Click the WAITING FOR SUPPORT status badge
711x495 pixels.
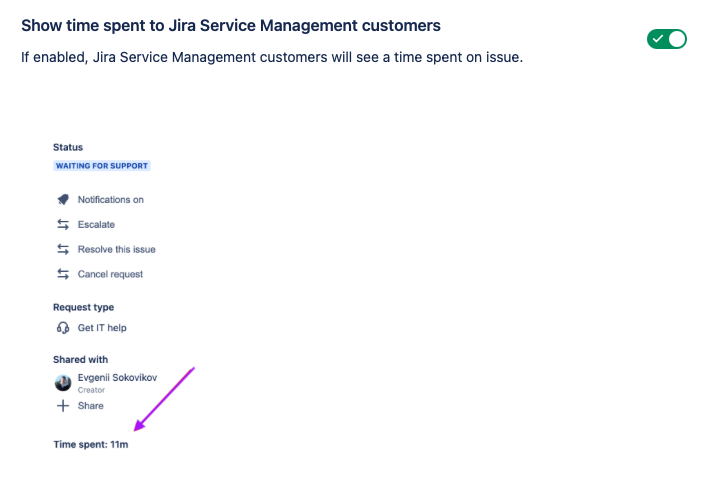point(102,166)
